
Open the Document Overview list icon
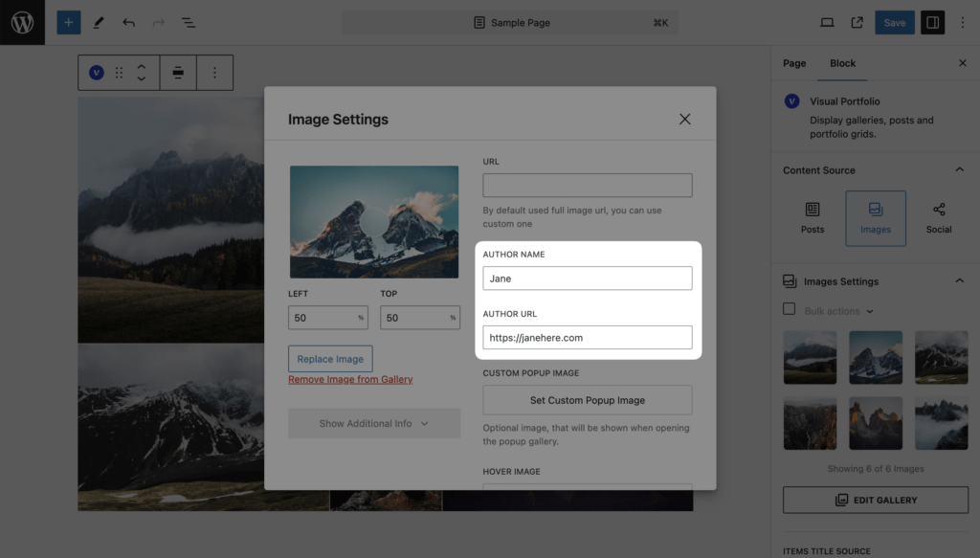pyautogui.click(x=189, y=23)
